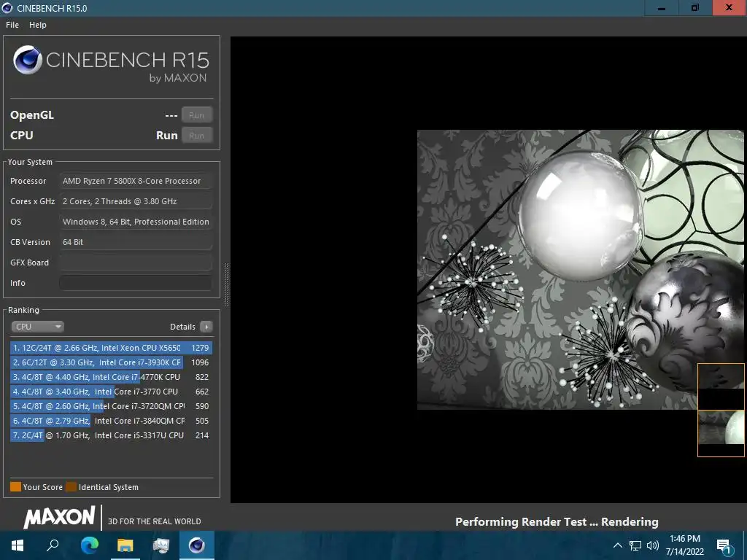Click the brown Identical System swatch
The width and height of the screenshot is (747, 560).
coord(71,486)
